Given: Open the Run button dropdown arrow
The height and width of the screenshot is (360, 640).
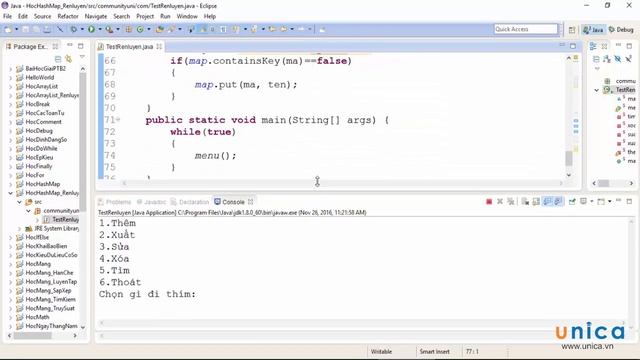Looking at the screenshot, I should coord(100,29).
